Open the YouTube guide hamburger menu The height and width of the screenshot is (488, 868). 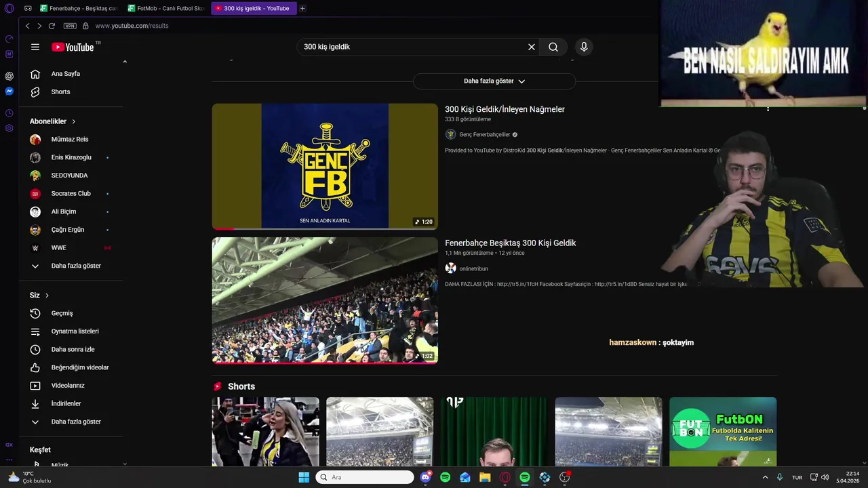35,47
